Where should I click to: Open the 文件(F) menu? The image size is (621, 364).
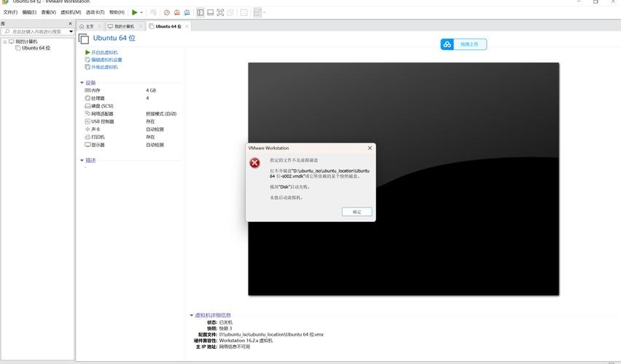(10, 12)
